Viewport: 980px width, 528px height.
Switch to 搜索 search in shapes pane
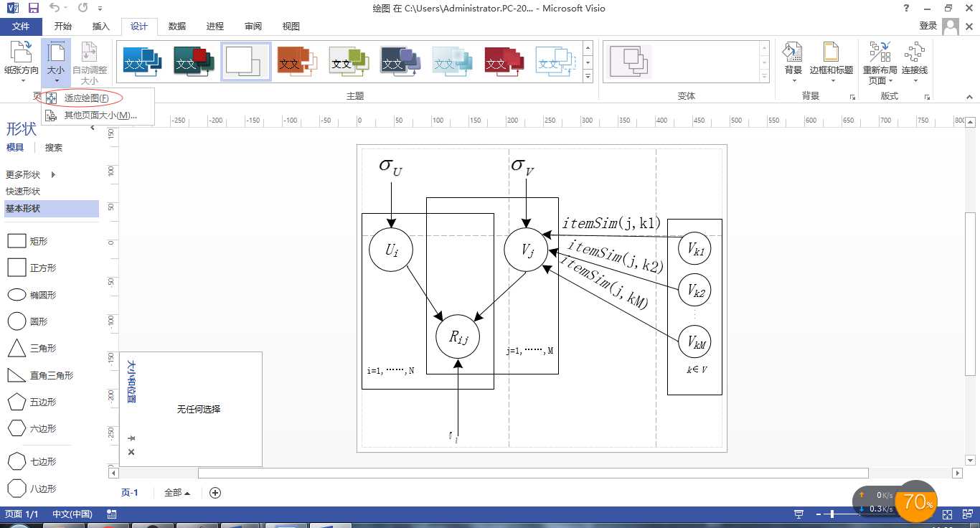(x=54, y=147)
